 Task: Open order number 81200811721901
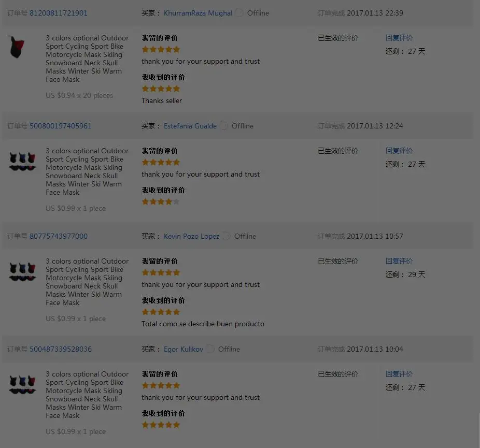pos(59,13)
